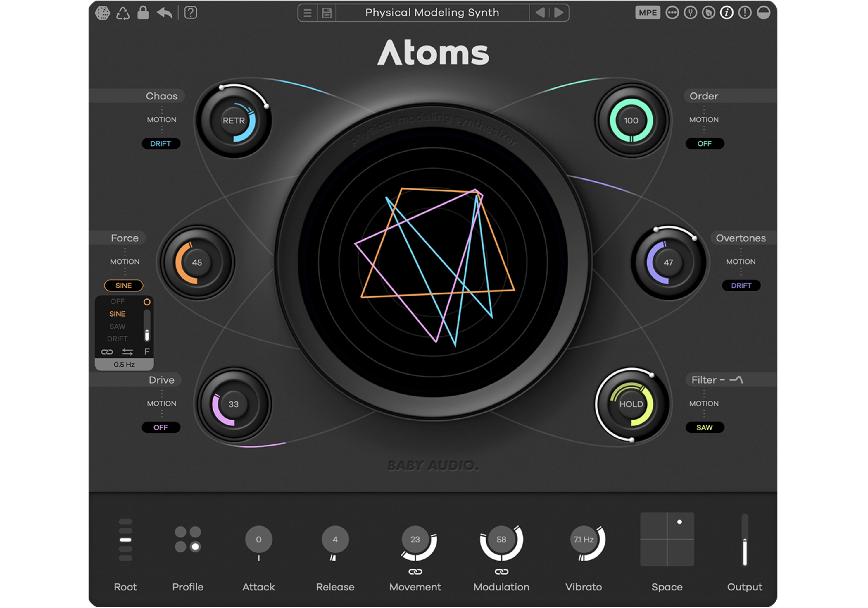Click the central atom visualizer display
868x608 pixels.
click(x=433, y=262)
